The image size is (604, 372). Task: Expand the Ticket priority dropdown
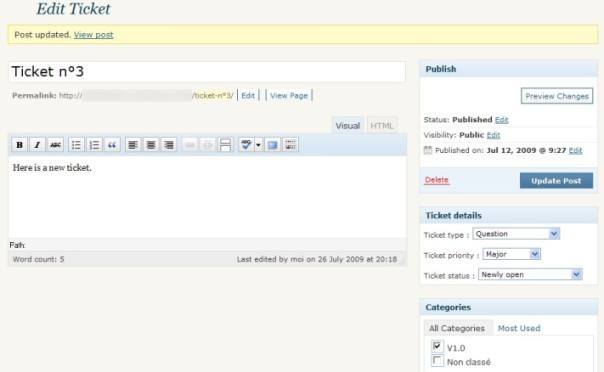pos(512,254)
